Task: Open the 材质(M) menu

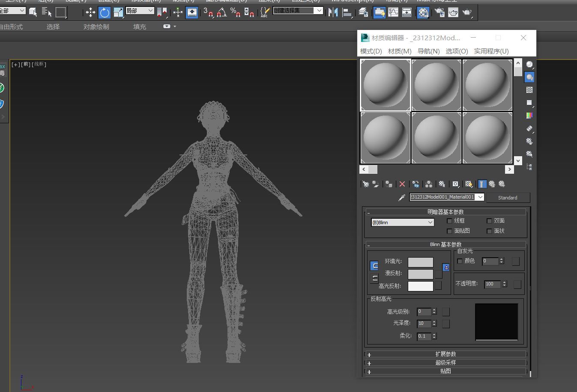Action: click(400, 51)
